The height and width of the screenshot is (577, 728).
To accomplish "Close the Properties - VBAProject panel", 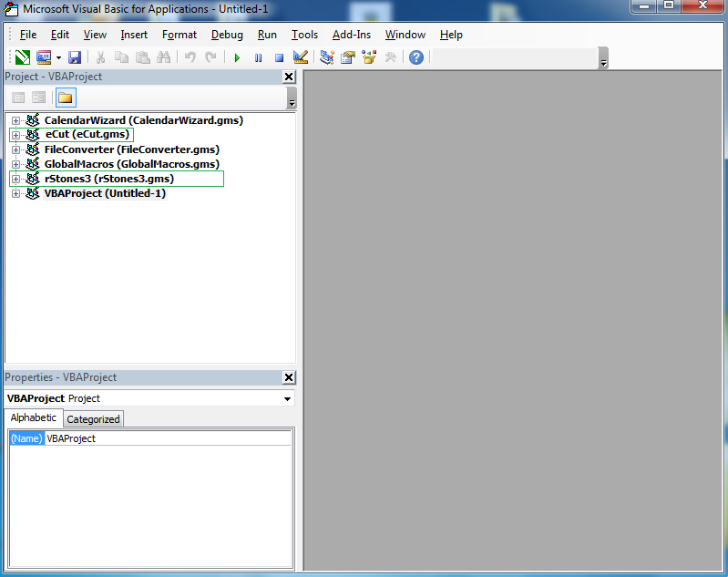I will 289,377.
